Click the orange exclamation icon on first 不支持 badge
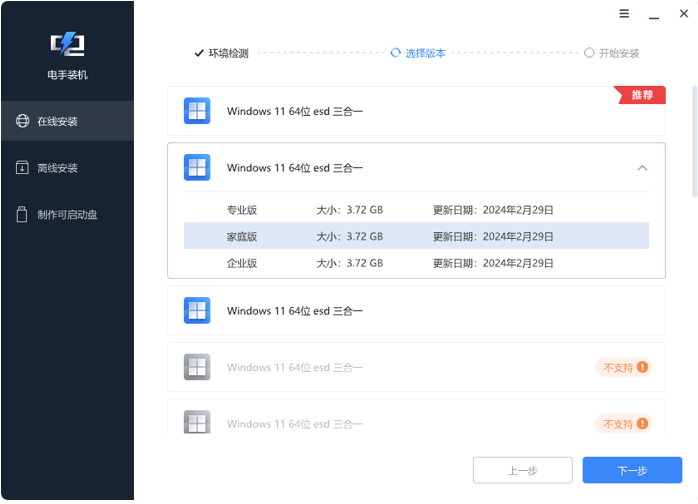This screenshot has height=504, width=698. click(642, 367)
